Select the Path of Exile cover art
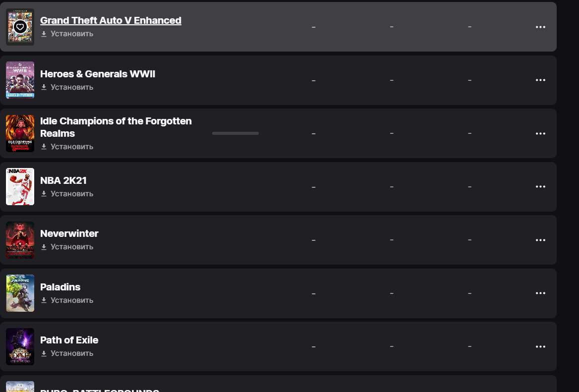The width and height of the screenshot is (579, 392). pos(20,346)
